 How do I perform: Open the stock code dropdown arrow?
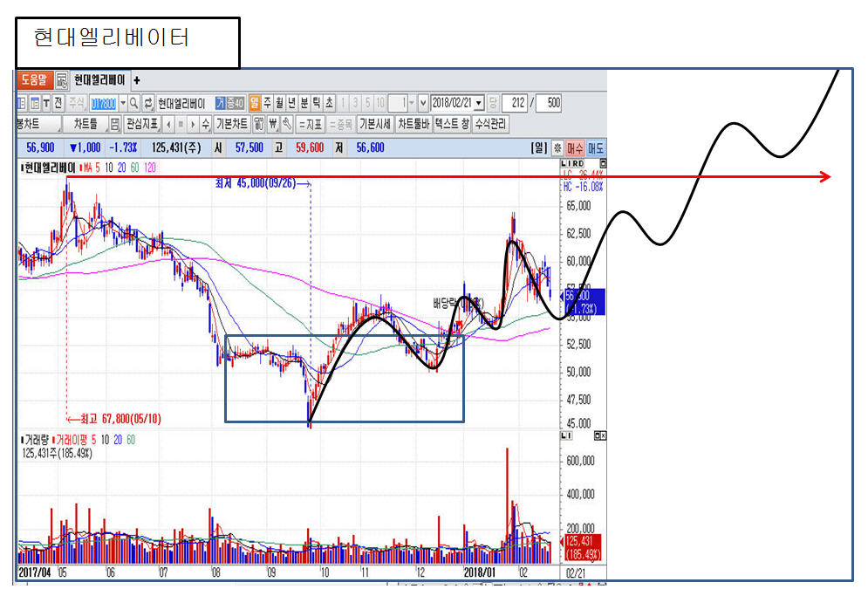pos(122,103)
